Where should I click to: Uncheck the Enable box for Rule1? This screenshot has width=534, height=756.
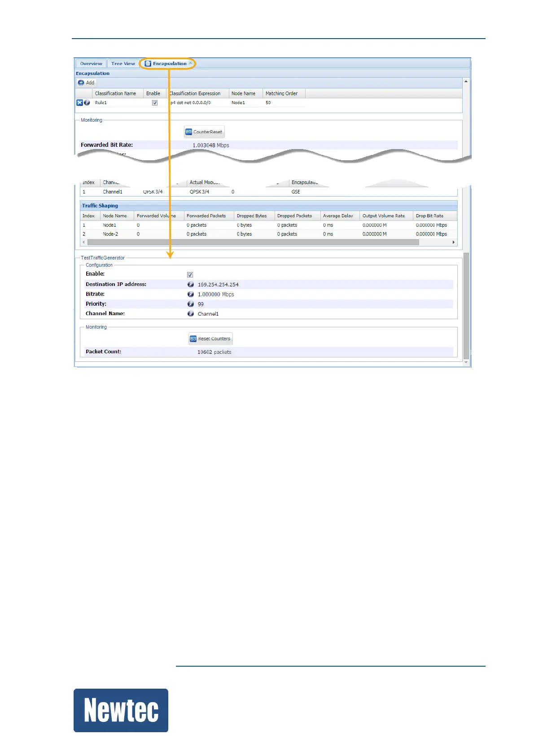click(155, 103)
